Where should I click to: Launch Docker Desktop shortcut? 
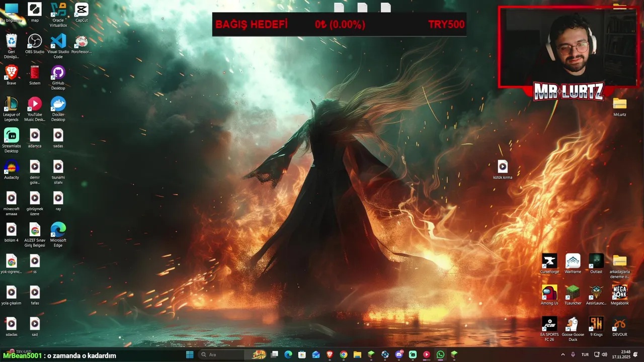click(x=58, y=109)
